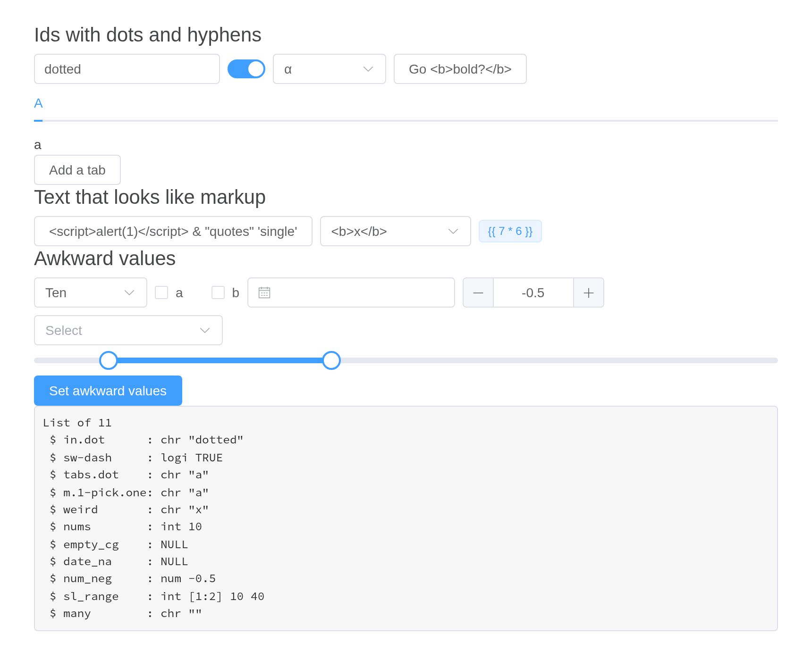Click the {{ 7 * 6 }} tag
The height and width of the screenshot is (668, 812).
(x=510, y=231)
